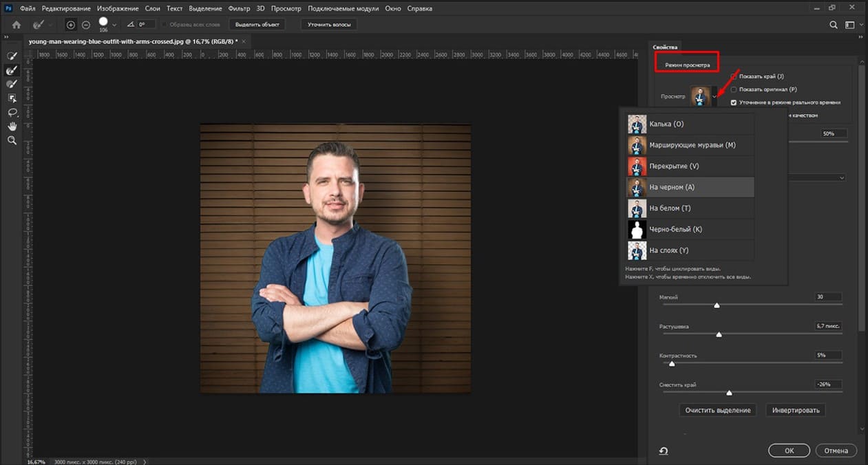Screen dimensions: 868x465
Task: Click the Выделить объект button
Action: (257, 25)
